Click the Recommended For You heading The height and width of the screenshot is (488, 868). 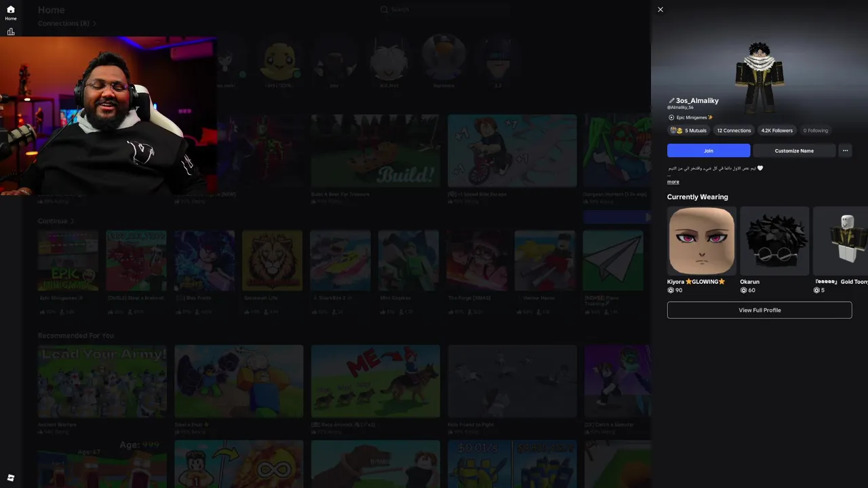[x=76, y=335]
